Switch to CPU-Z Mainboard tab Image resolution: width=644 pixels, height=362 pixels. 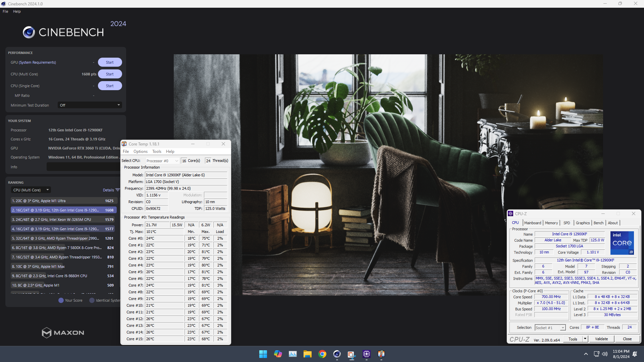coord(533,223)
